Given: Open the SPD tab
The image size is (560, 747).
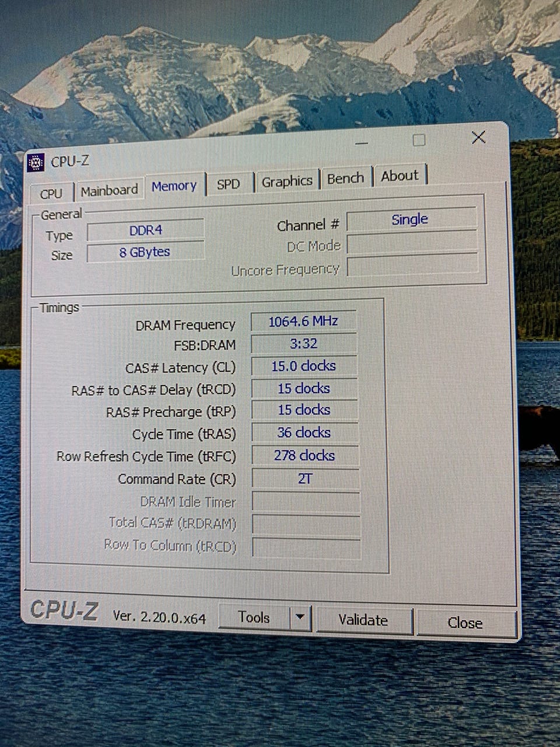Looking at the screenshot, I should (x=229, y=184).
